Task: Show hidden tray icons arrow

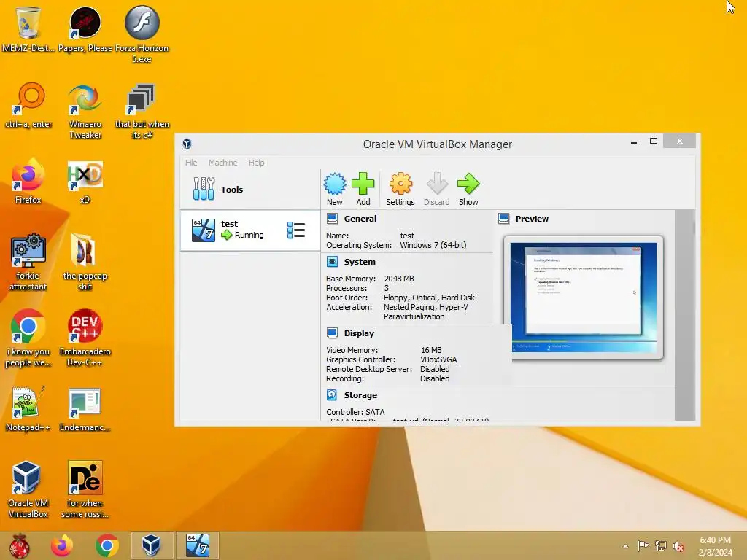Action: pos(625,546)
